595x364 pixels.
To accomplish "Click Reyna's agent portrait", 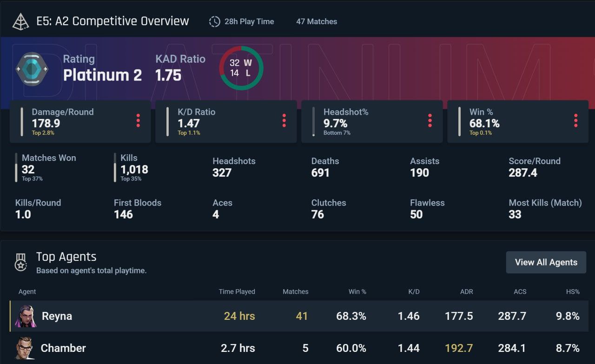I will (25, 316).
